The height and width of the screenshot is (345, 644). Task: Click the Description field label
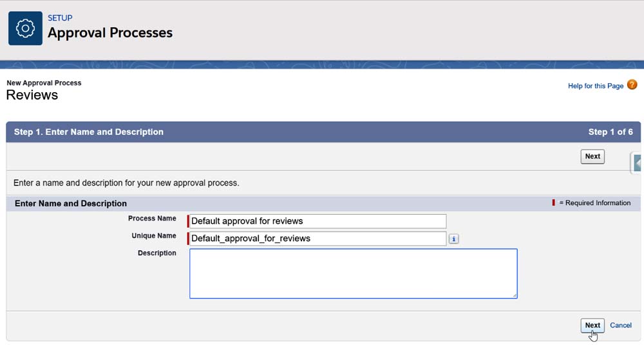click(x=156, y=253)
